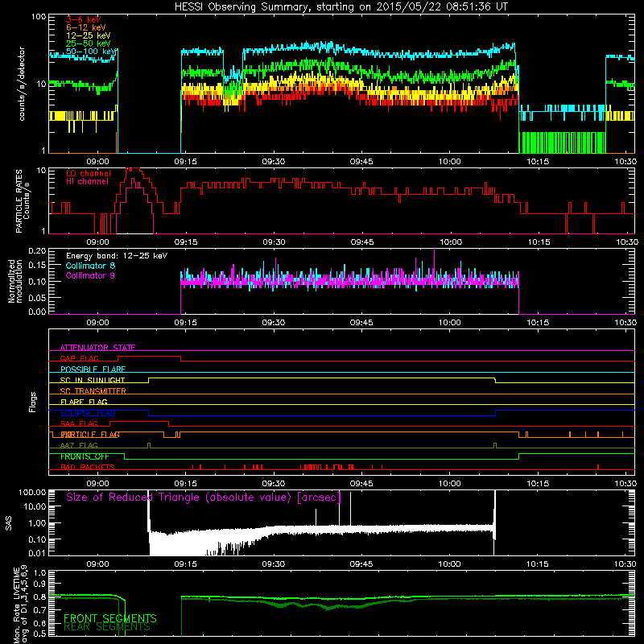Click the olive AAZ_FLAG label
The height and width of the screenshot is (644, 644).
click(x=79, y=445)
